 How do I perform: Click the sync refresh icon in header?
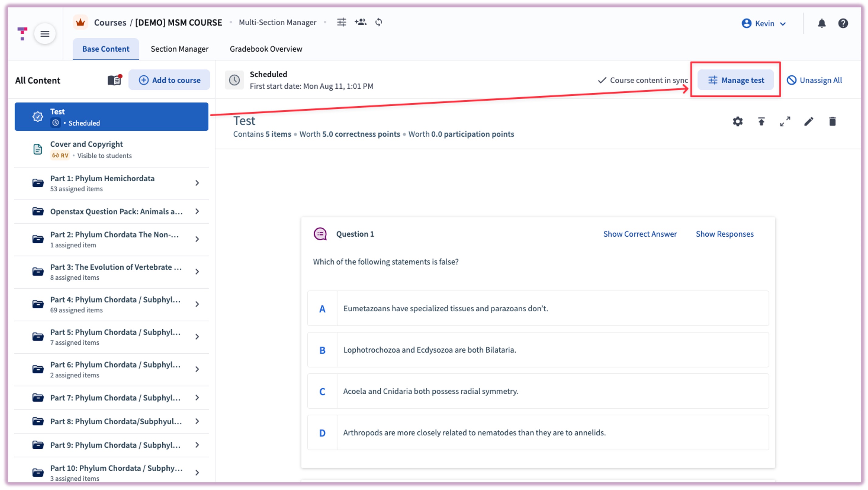click(379, 22)
